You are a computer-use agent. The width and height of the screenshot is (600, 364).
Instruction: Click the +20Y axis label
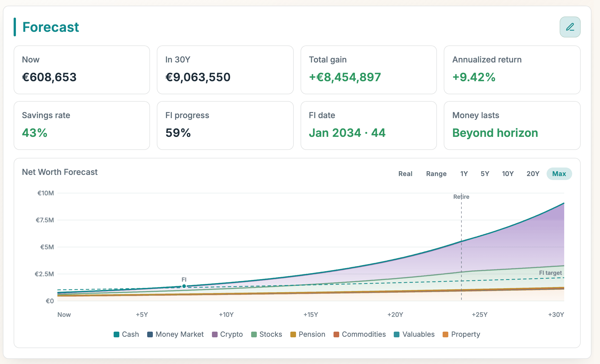pos(395,315)
